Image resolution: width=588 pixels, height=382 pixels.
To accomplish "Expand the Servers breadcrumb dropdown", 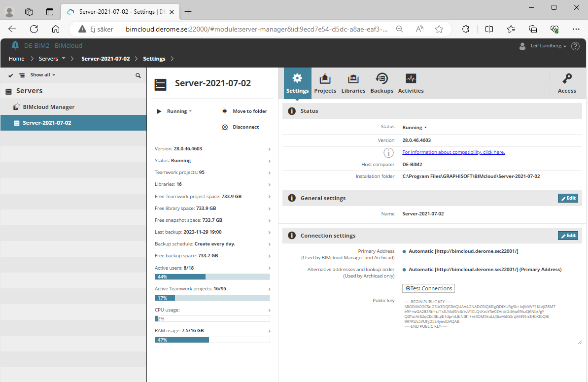I will (64, 59).
